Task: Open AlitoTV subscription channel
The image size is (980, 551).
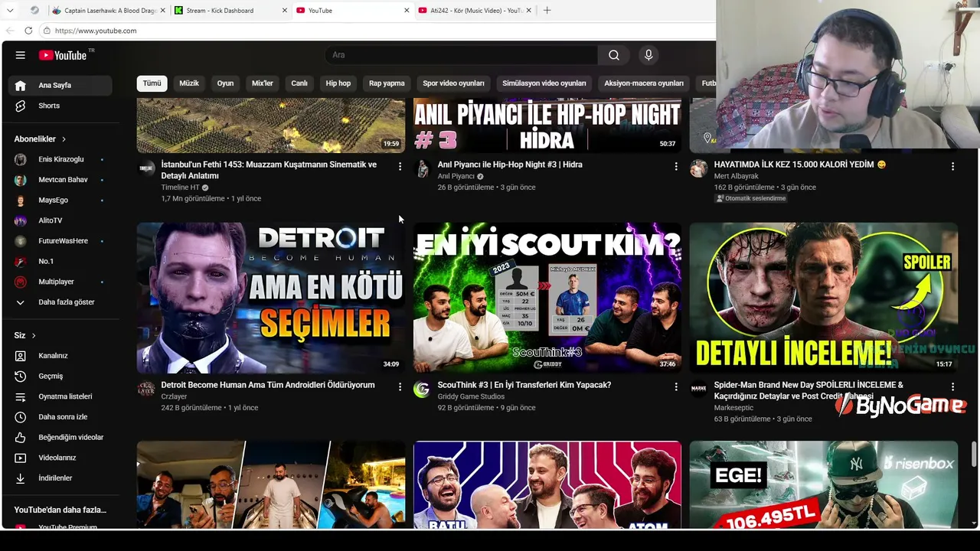Action: click(60, 220)
